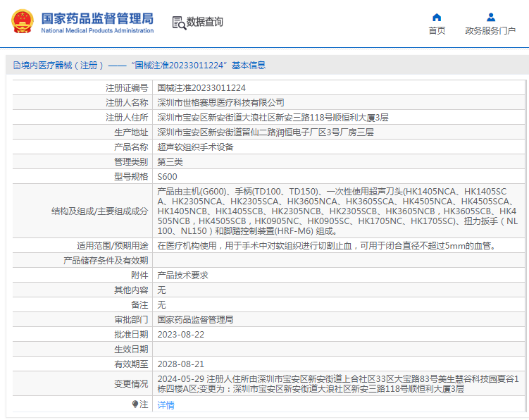The width and height of the screenshot is (529, 420).
Task: Click the 注册证编号 row label
Action: (x=127, y=88)
